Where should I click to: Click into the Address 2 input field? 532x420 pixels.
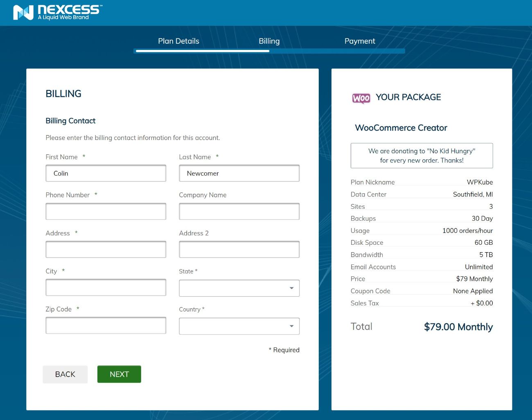[239, 249]
